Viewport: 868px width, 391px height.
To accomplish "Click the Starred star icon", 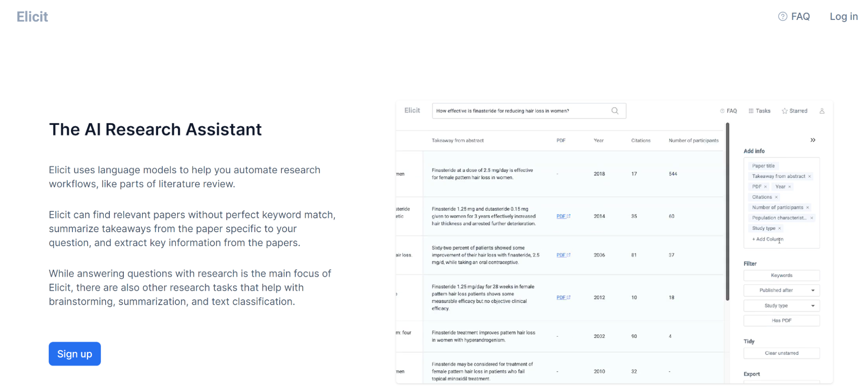I will pos(784,111).
